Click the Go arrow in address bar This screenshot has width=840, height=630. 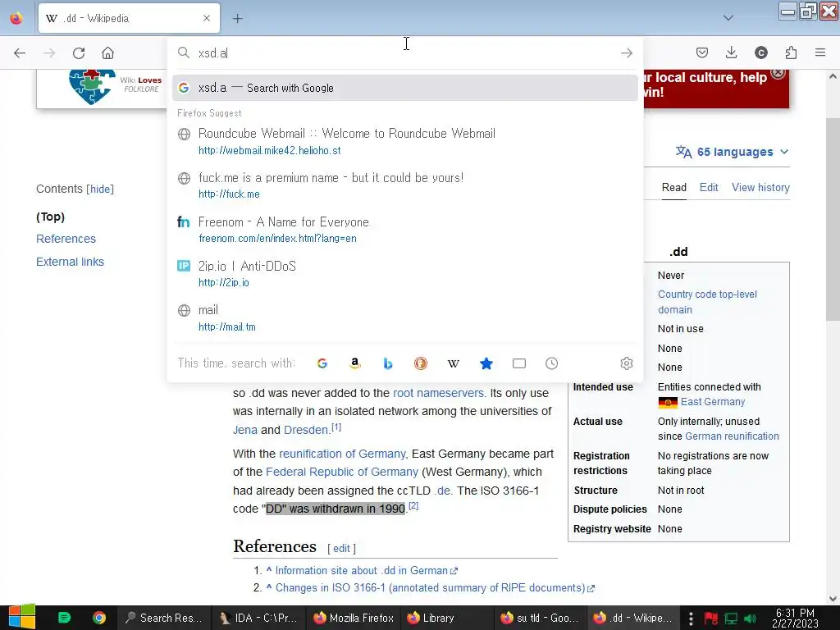pyautogui.click(x=626, y=53)
